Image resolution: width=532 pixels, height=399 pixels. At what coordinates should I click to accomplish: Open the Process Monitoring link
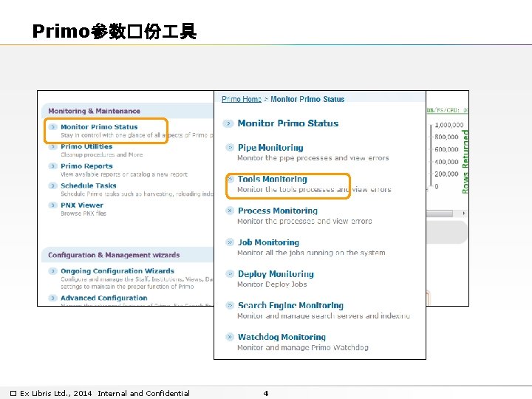tap(278, 211)
